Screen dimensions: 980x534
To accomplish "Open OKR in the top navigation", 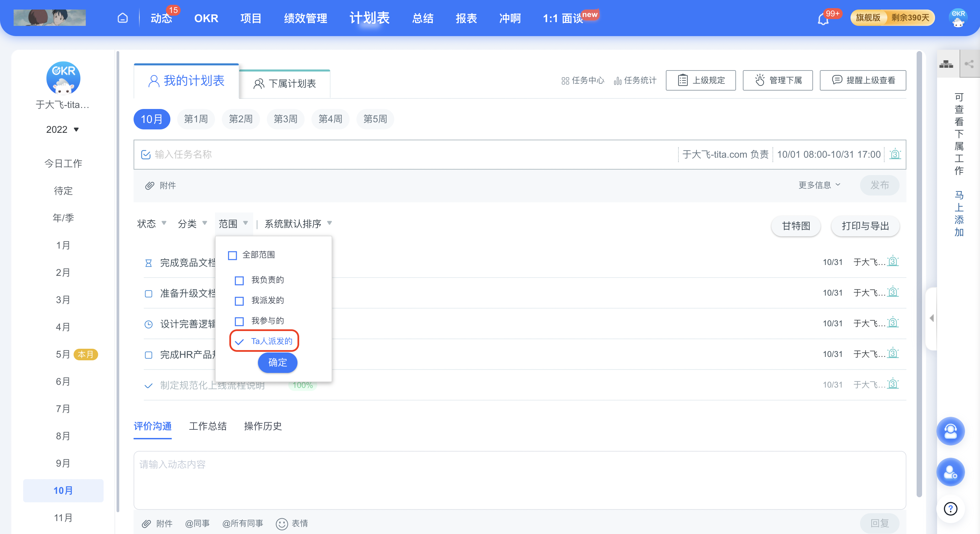I will [206, 18].
